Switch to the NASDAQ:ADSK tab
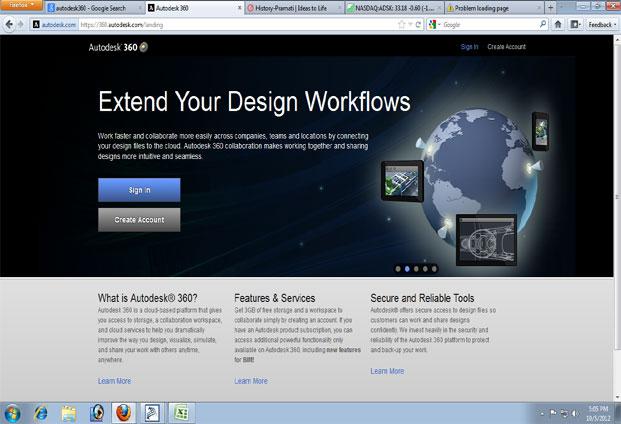621x424 pixels. pyautogui.click(x=394, y=8)
